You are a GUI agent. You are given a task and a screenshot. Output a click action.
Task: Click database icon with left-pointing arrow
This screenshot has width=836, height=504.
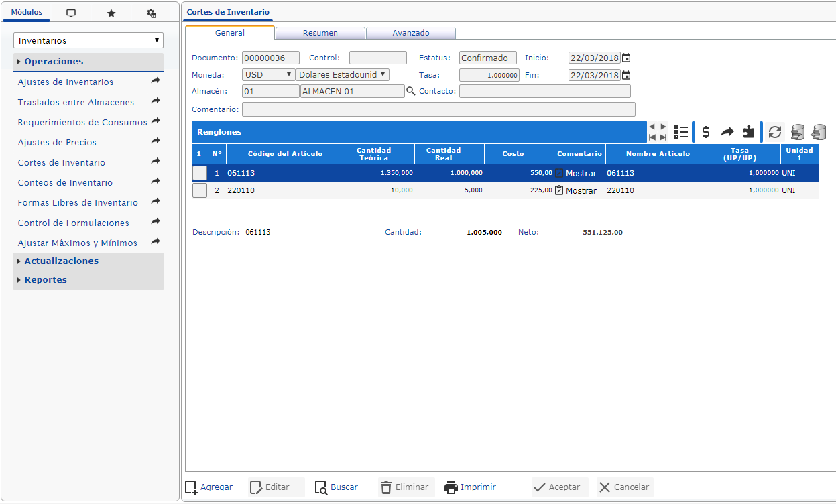(819, 132)
